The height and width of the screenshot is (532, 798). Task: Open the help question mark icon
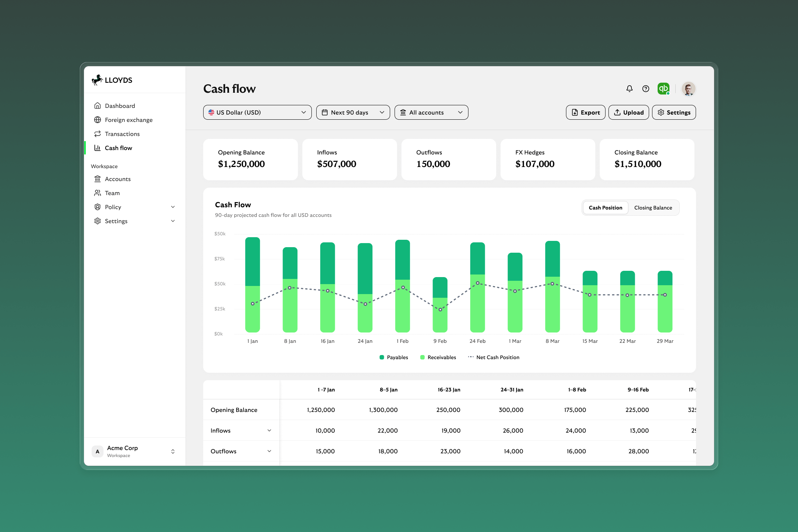point(646,89)
